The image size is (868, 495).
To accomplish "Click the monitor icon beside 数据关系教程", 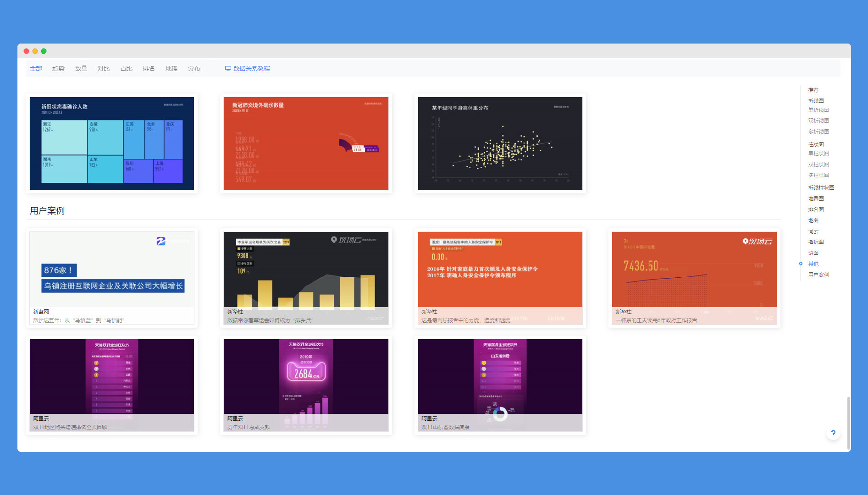I will pos(228,69).
